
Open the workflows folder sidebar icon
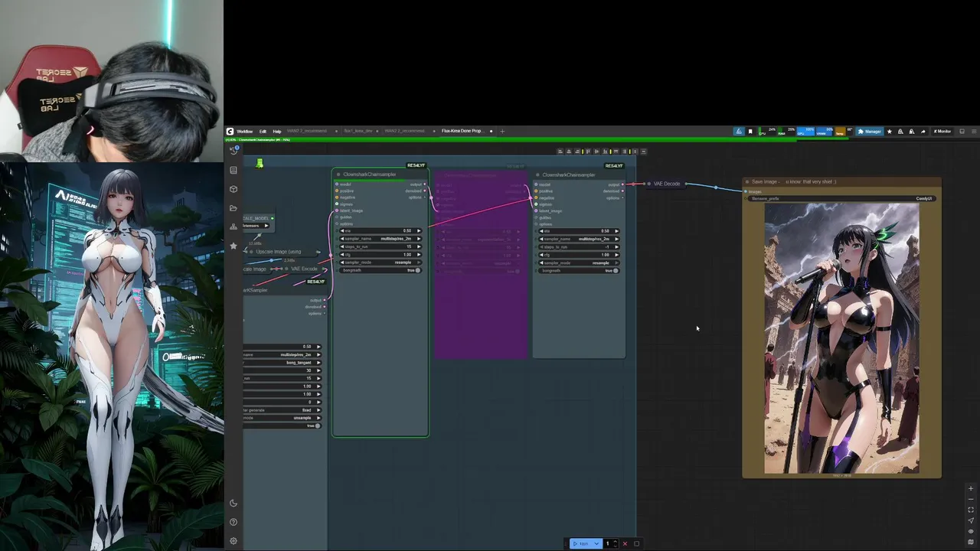234,208
